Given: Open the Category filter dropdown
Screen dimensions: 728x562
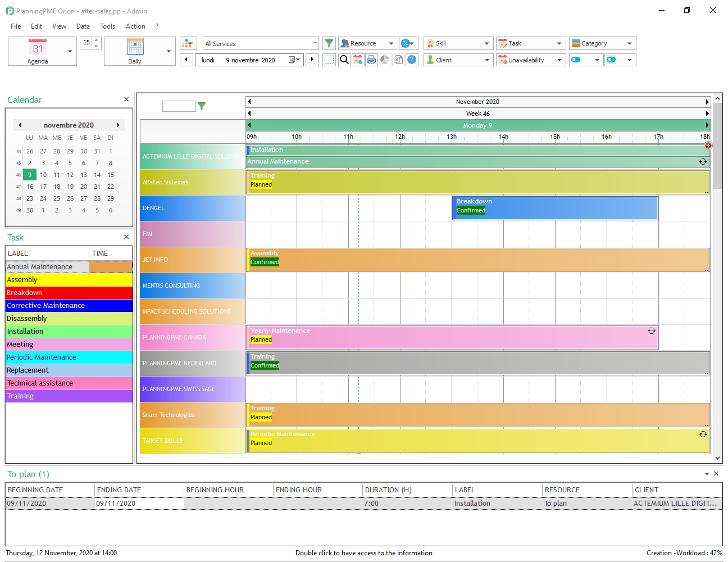Looking at the screenshot, I should click(602, 43).
